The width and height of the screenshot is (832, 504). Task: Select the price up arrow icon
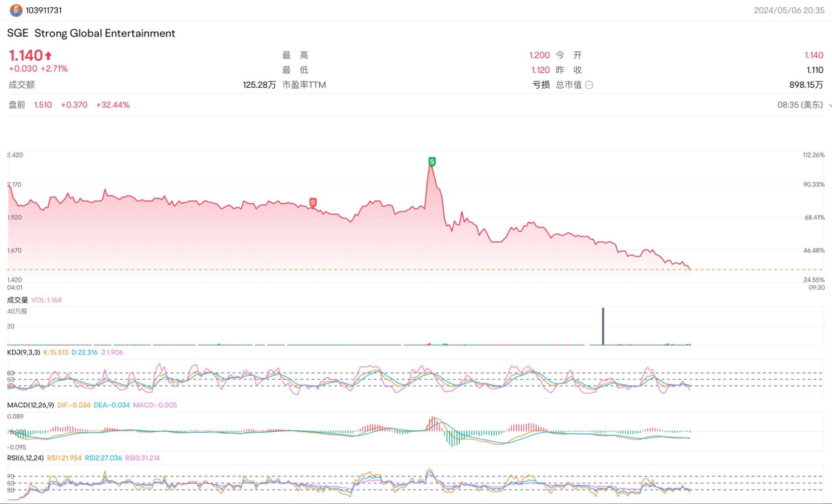click(48, 56)
